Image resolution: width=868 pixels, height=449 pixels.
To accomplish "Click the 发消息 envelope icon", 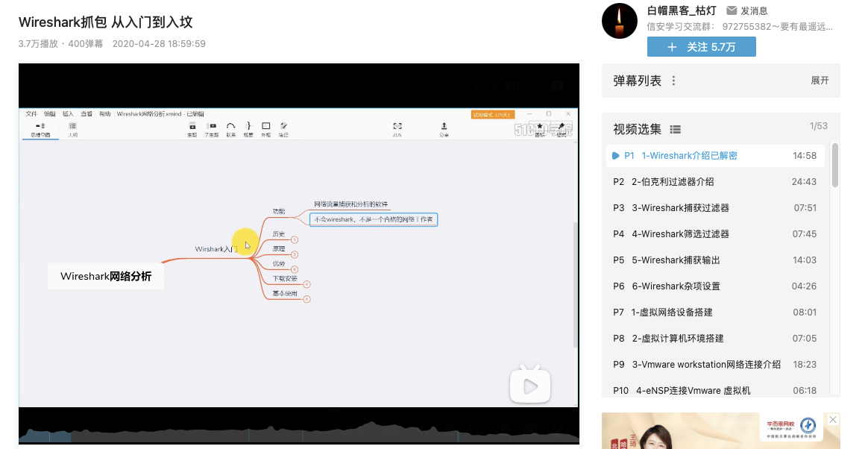I will point(732,10).
